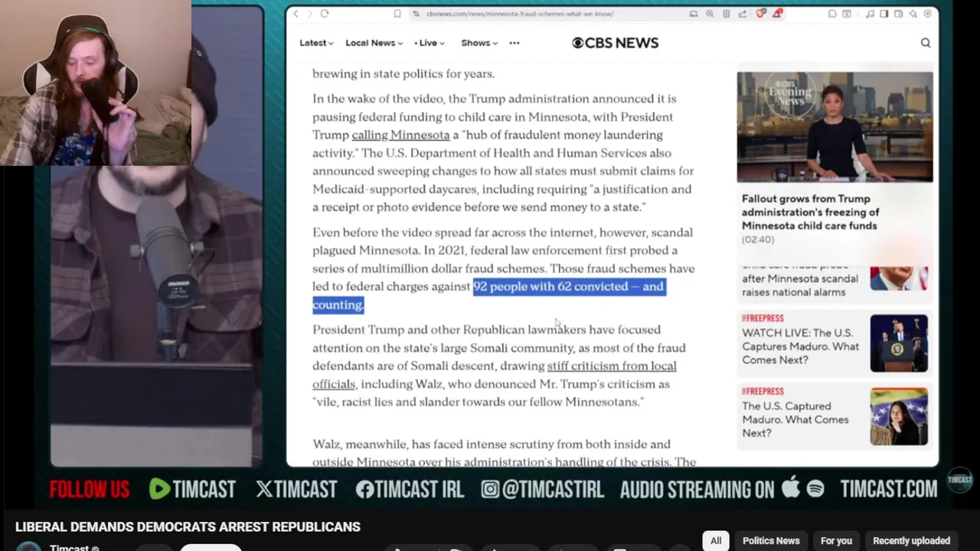Image resolution: width=980 pixels, height=551 pixels.
Task: Click the Timcast channel avatar
Action: click(x=28, y=546)
